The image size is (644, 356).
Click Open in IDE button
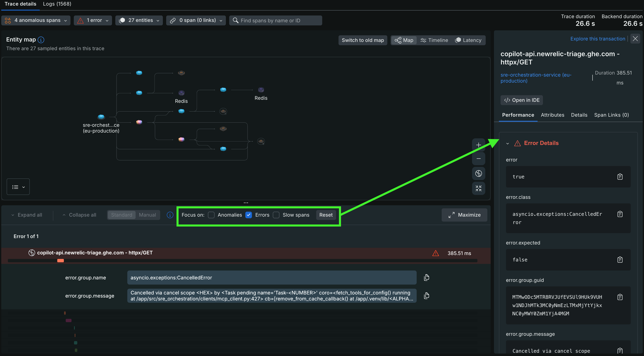coord(521,100)
